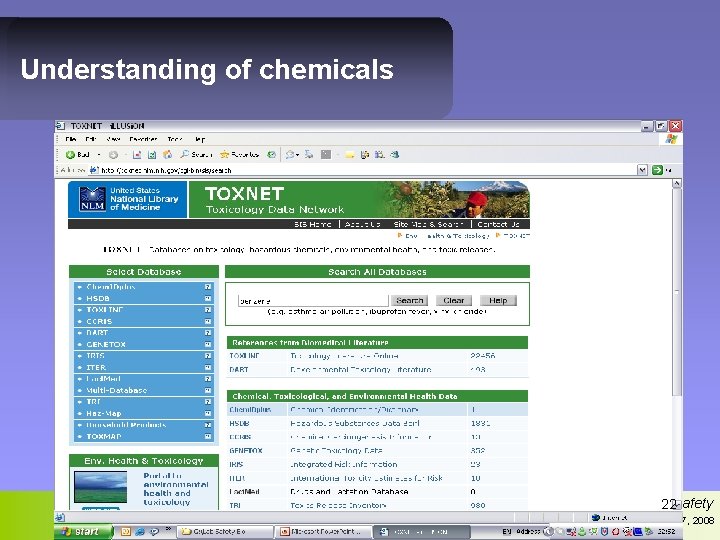Click info icon beside ChemIDplus
The height and width of the screenshot is (540, 720).
point(208,287)
